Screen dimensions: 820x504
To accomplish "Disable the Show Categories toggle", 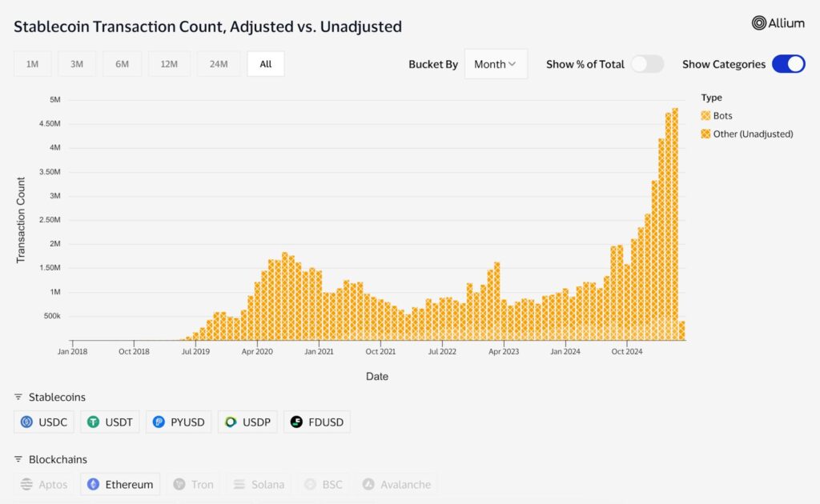I will pyautogui.click(x=787, y=63).
